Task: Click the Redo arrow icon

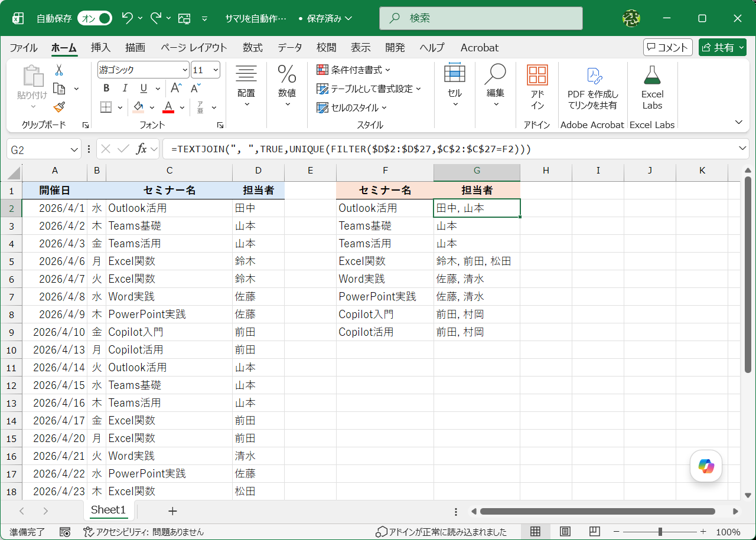Action: (x=156, y=18)
